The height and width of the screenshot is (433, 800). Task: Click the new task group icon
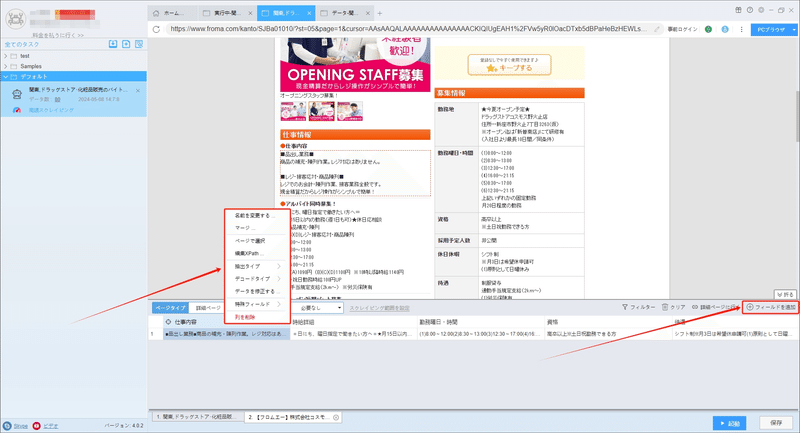tap(126, 44)
